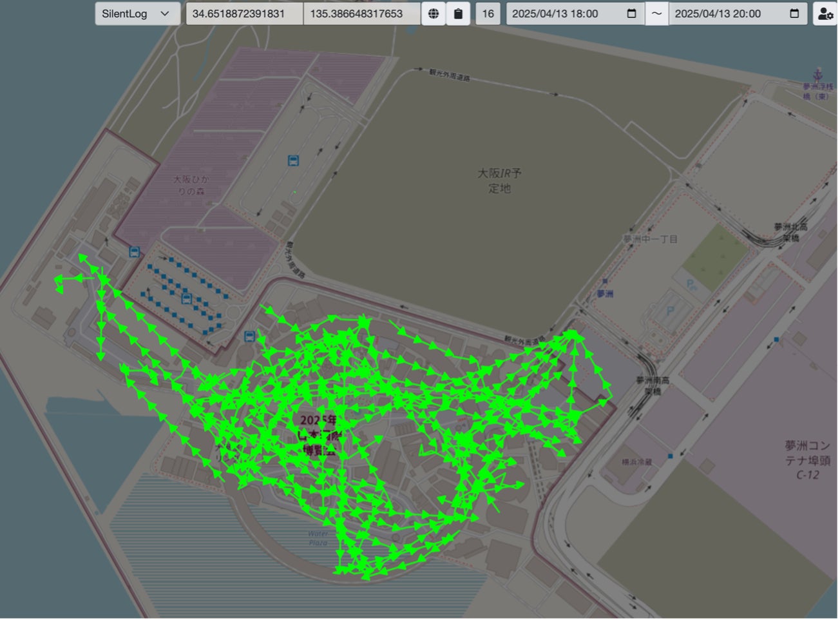Click the start time field 2025/04/13 18:00
The height and width of the screenshot is (620, 840).
(575, 14)
